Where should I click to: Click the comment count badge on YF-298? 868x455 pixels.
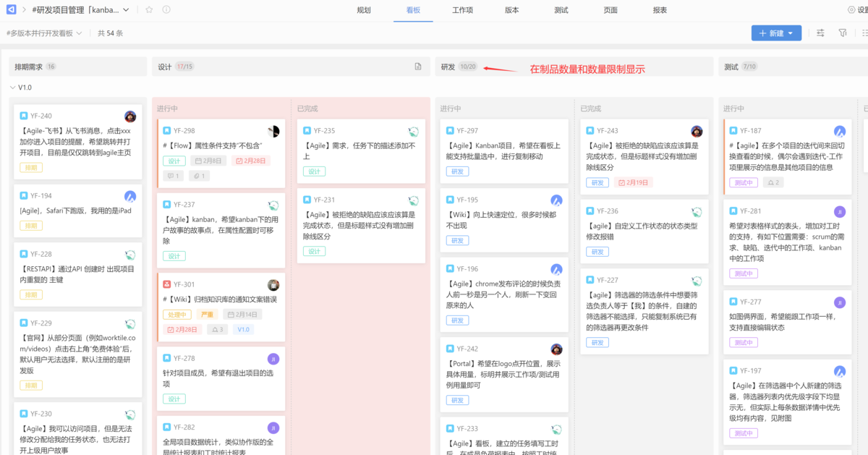coord(174,176)
